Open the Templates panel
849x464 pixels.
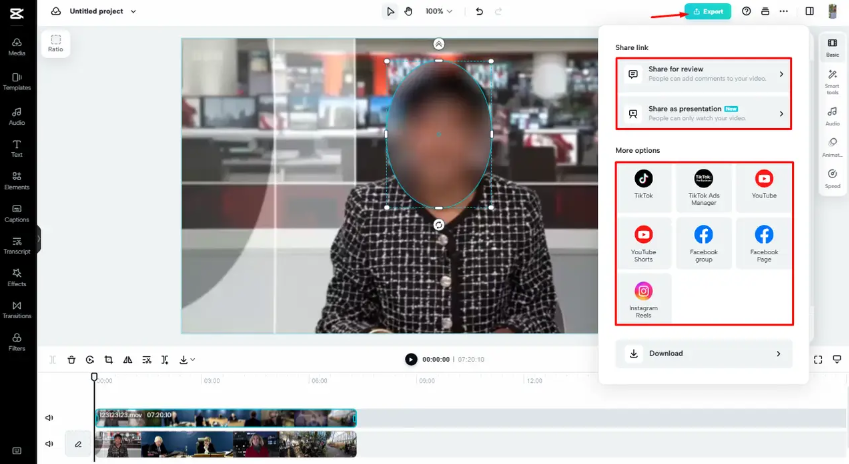(17, 81)
